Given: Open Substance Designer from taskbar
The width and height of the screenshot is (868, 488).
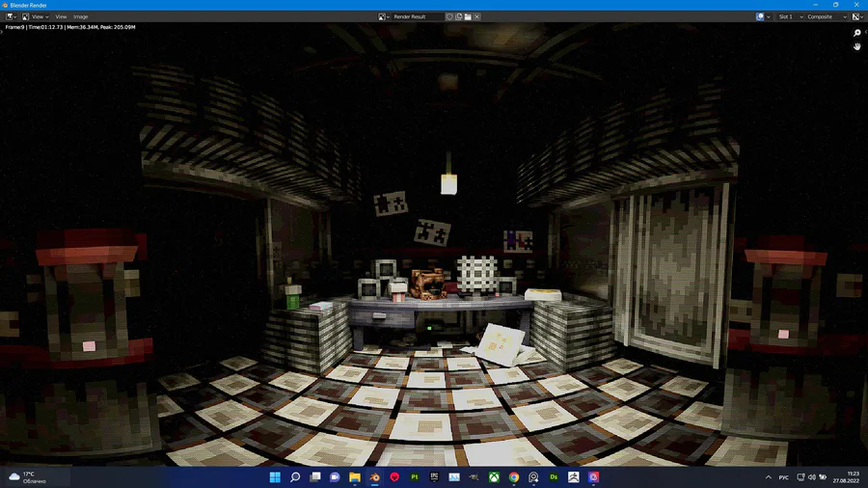Looking at the screenshot, I should pyautogui.click(x=554, y=477).
